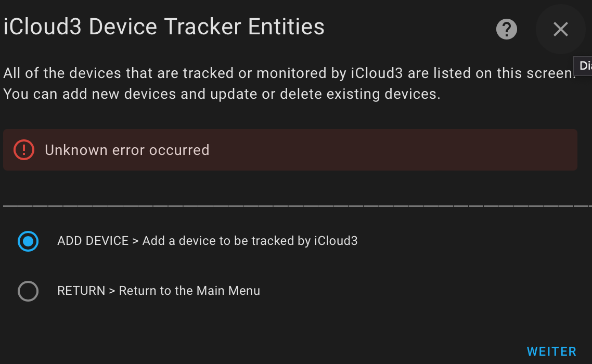This screenshot has height=364, width=592.
Task: Mark RETURN to go back to Main Menu
Action: [x=28, y=291]
